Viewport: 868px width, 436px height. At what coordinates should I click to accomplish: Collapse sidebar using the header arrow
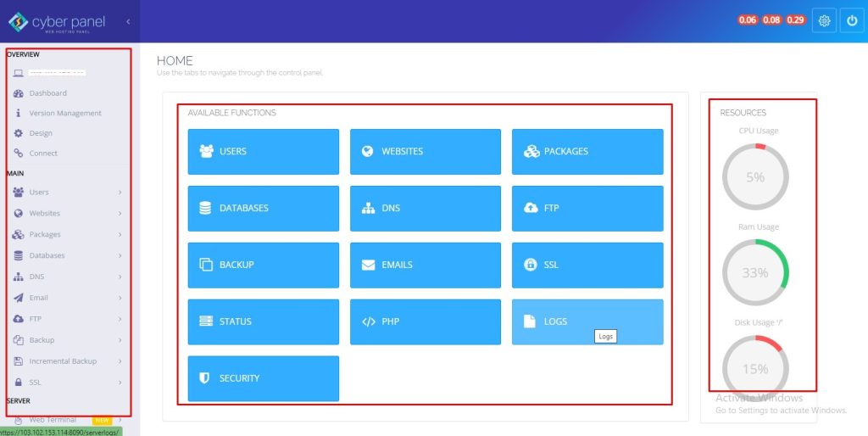click(128, 21)
